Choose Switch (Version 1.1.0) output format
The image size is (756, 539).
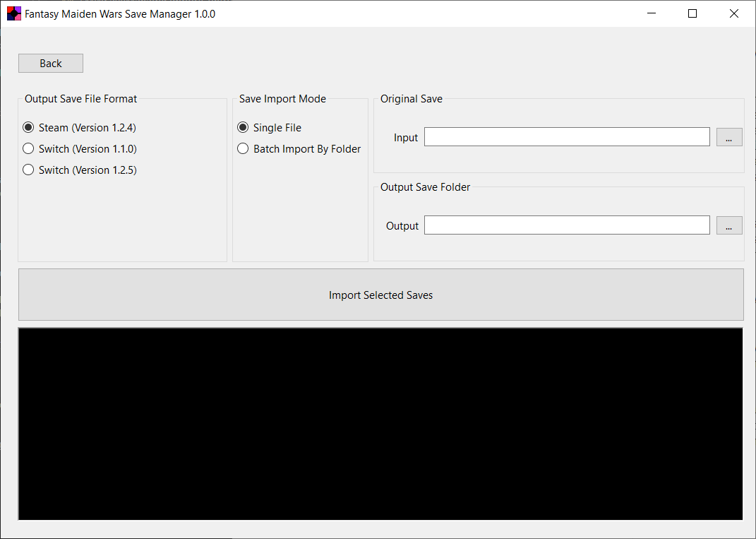(80, 148)
